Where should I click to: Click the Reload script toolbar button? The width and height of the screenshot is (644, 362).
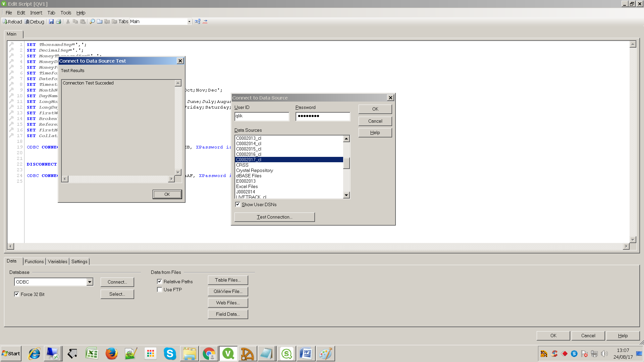pos(12,21)
